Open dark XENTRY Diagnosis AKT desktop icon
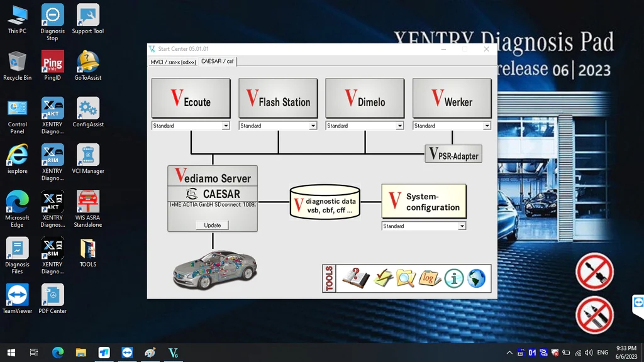 [x=53, y=209]
